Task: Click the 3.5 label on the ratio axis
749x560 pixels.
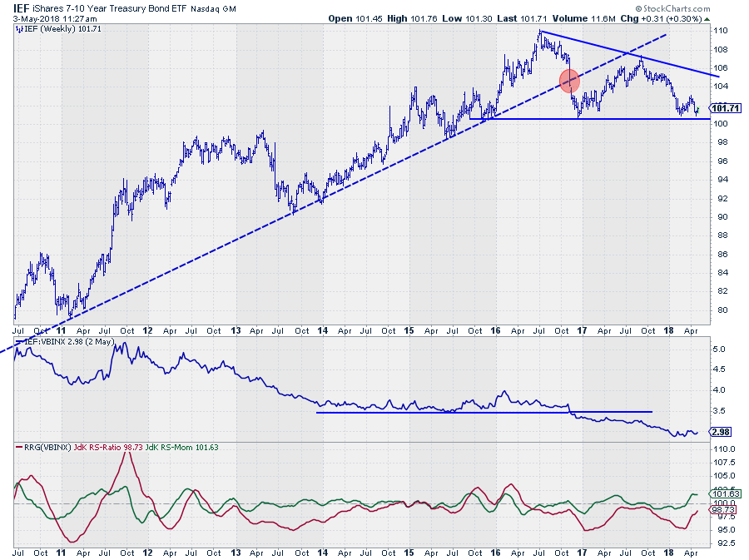Action: coord(719,410)
